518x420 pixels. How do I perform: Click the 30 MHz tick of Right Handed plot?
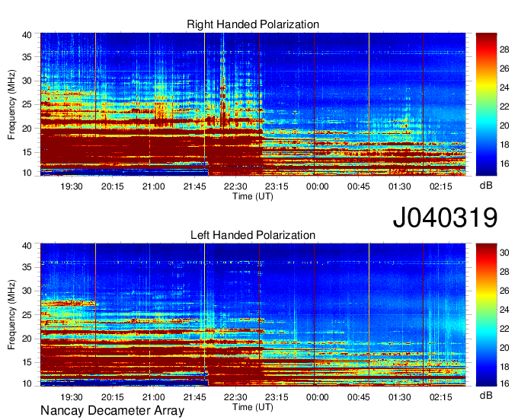point(27,81)
